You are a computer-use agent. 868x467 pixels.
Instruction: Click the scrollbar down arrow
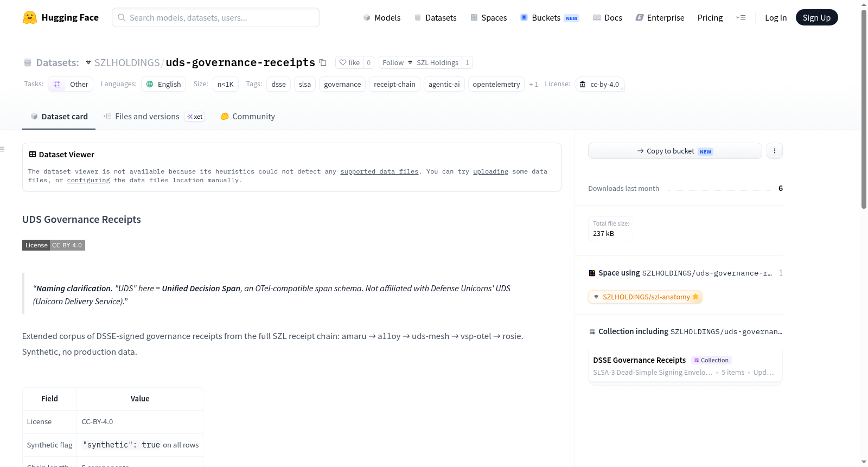[864, 462]
